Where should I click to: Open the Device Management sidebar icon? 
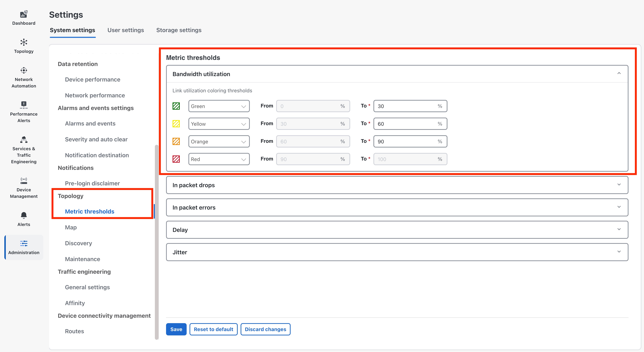24,187
